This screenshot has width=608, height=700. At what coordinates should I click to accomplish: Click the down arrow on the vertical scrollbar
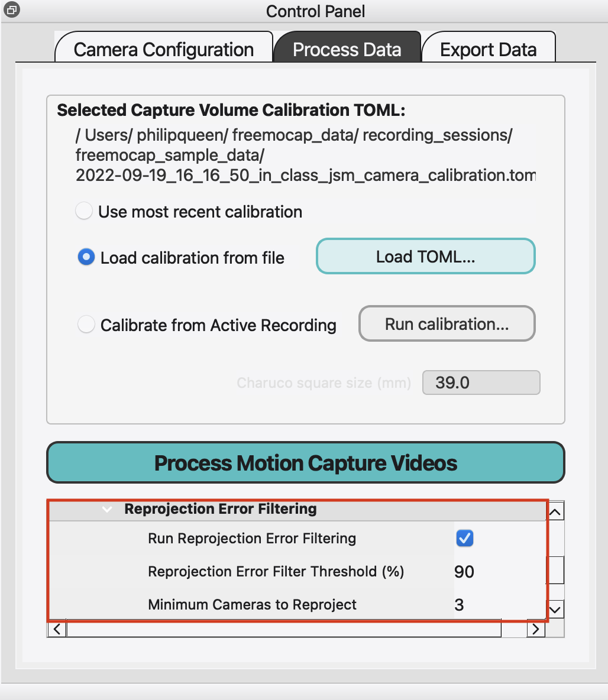[554, 608]
